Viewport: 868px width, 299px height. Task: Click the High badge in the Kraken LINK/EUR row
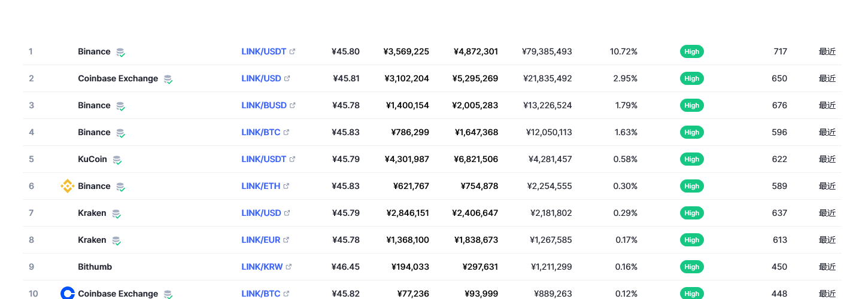pos(692,240)
